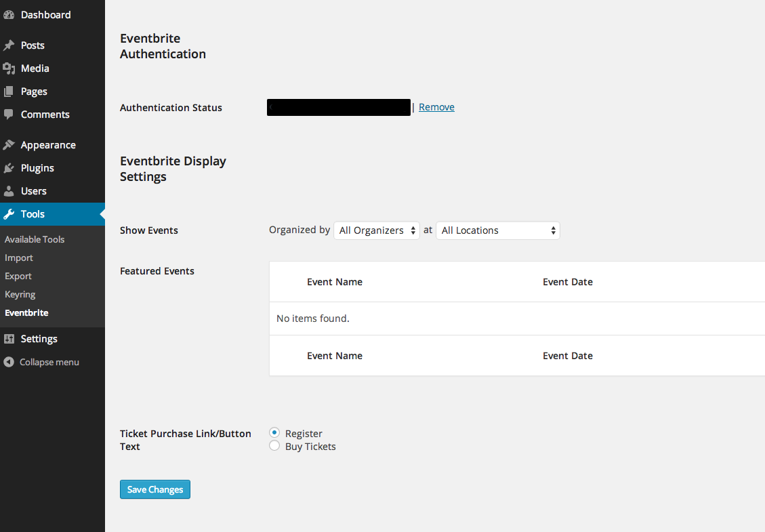Open the All Organizers dropdown
Viewport: 765px width, 532px height.
(x=377, y=230)
